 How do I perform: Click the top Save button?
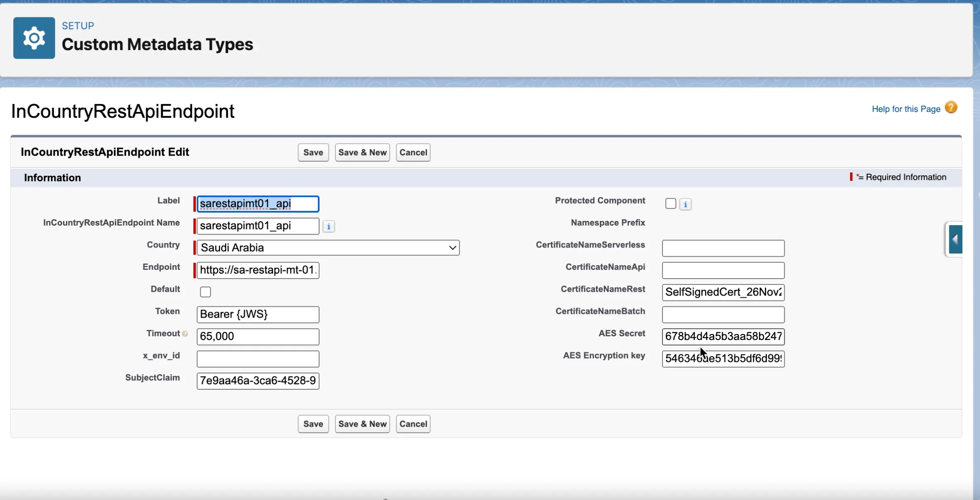pos(313,153)
